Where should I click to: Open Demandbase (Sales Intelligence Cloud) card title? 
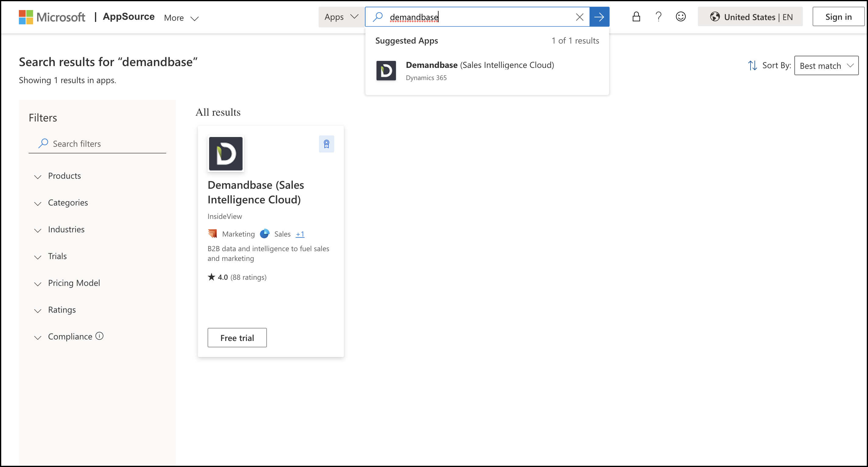(256, 192)
